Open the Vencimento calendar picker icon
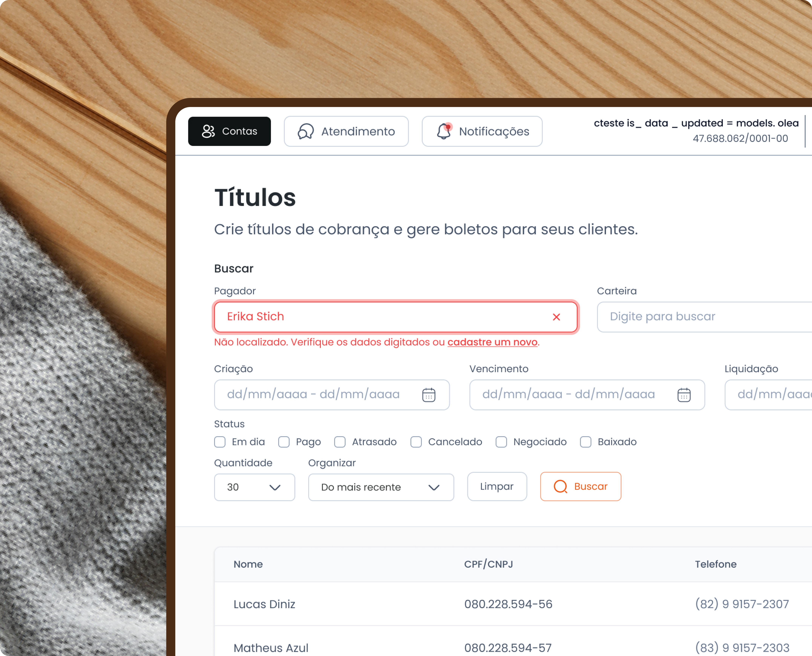 click(684, 395)
